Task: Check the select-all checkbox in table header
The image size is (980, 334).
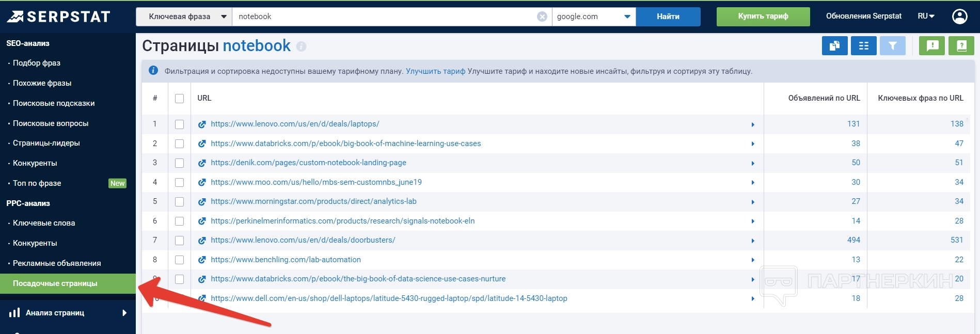Action: coord(179,99)
